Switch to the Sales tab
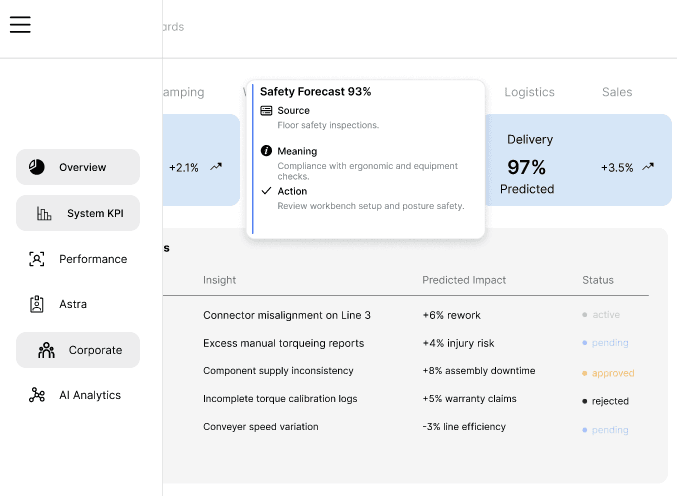677x496 pixels. (x=617, y=92)
